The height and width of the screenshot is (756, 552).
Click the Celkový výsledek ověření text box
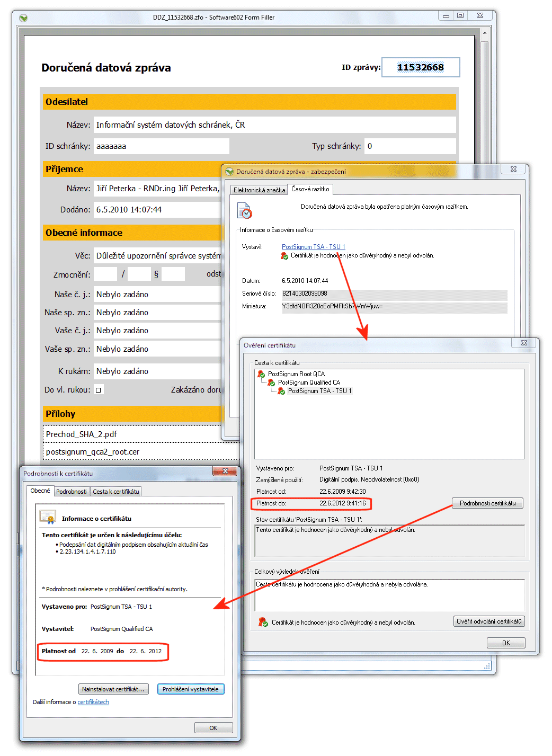click(x=390, y=595)
